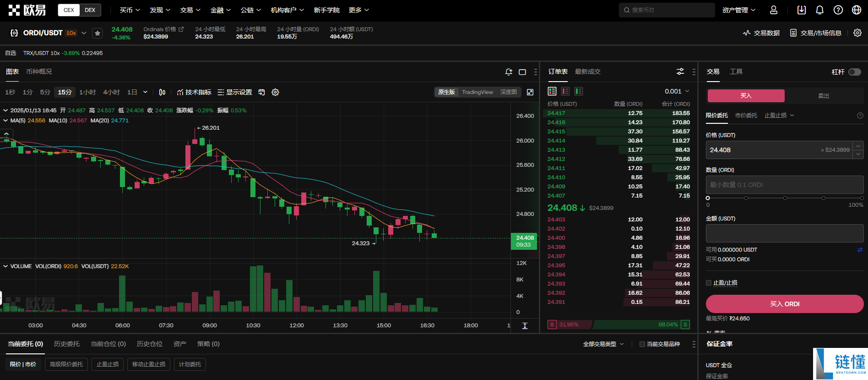Screen dimensions: 868x380
Task: Click the 买入 ORDI button
Action: tap(785, 304)
